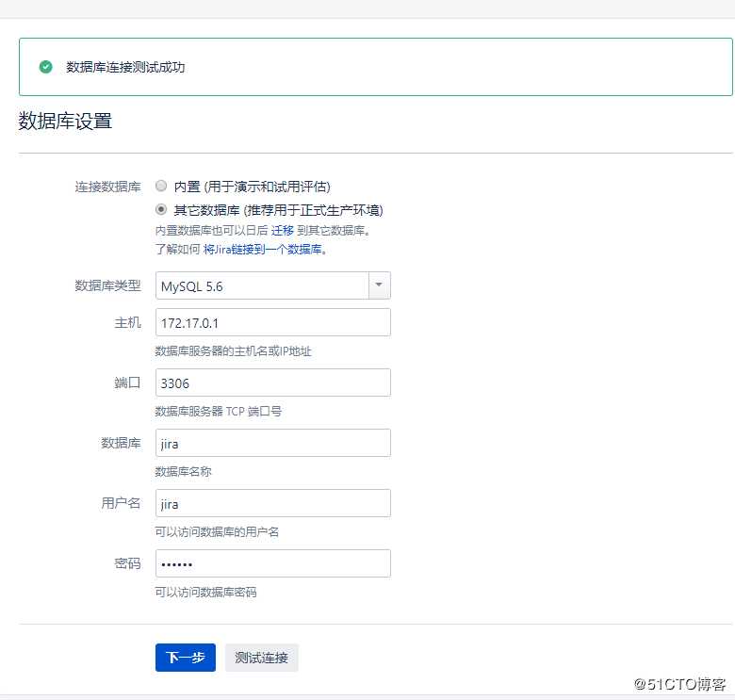Click the 密码 label

(127, 563)
